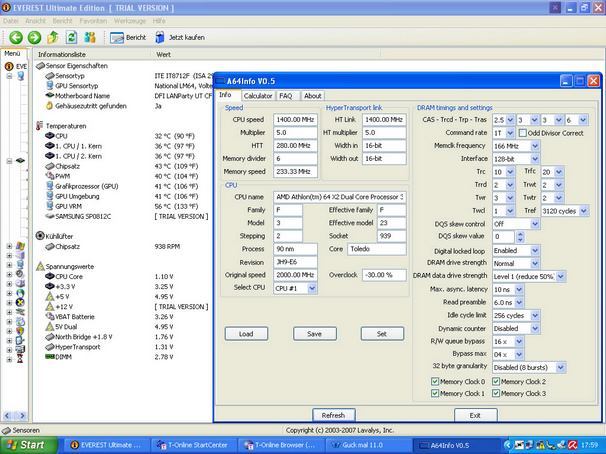Toggle the Odd Divisor Correct checkbox
606x454 pixels.
point(521,132)
